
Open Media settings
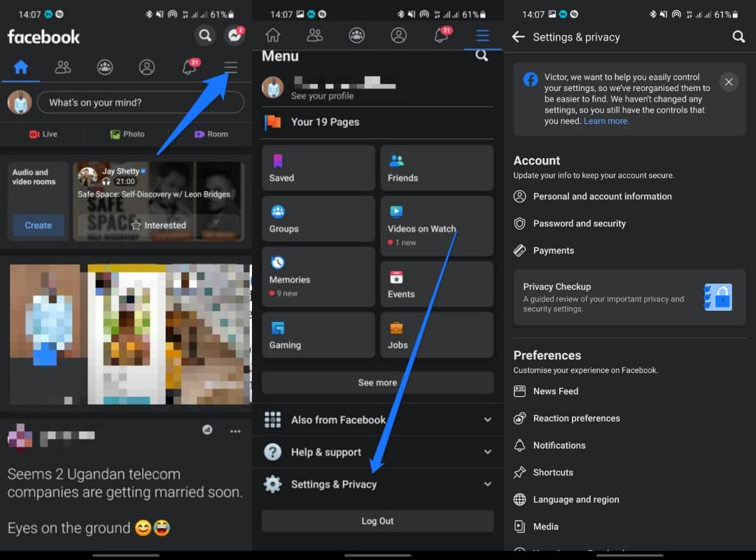(629, 526)
